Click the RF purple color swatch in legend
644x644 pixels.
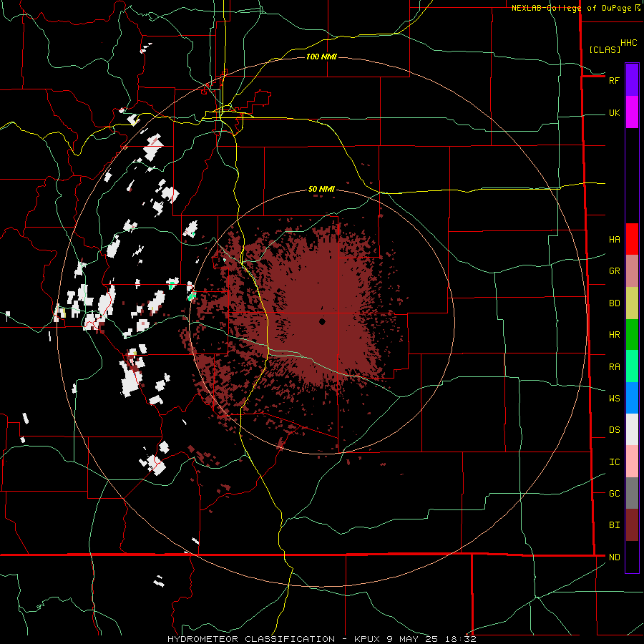632,79
